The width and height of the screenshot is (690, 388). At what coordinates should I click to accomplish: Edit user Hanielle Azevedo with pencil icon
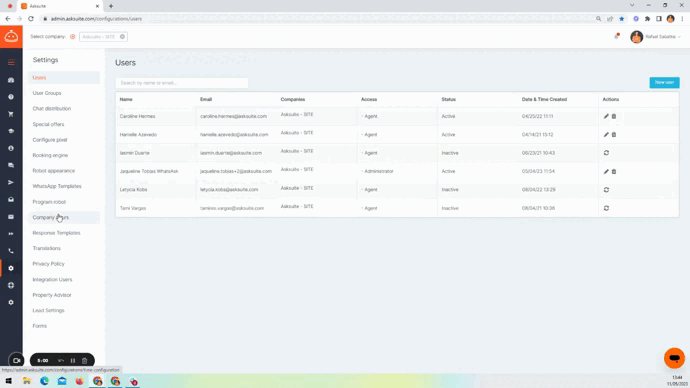[606, 135]
